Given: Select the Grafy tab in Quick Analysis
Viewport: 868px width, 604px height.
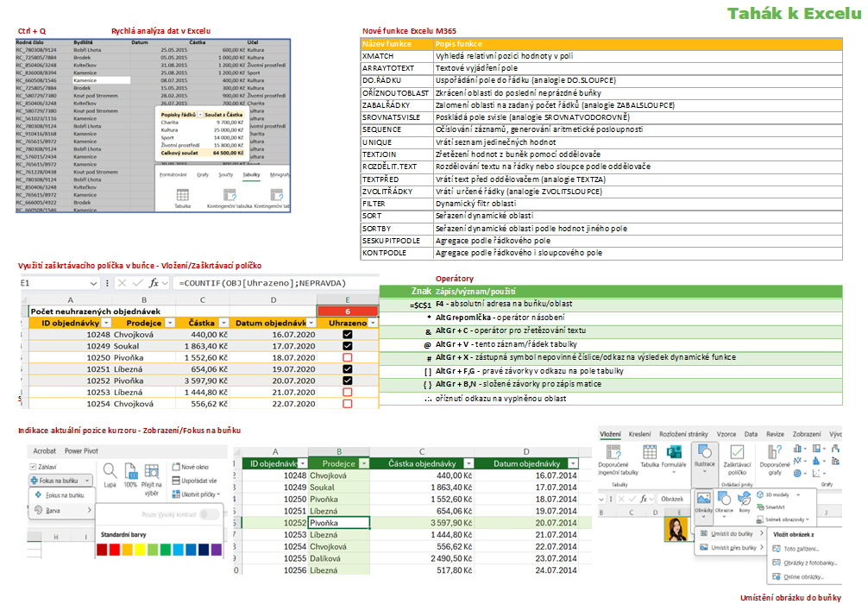Looking at the screenshot, I should point(203,175).
